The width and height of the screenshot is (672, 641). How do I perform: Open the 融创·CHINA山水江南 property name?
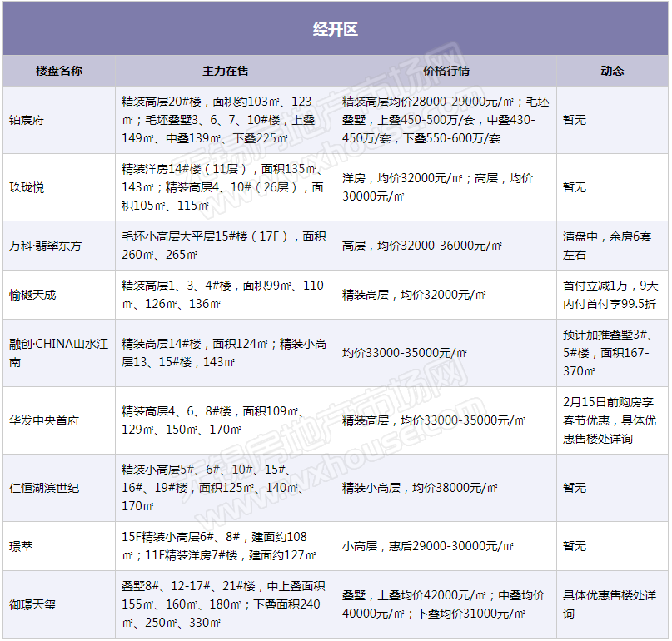click(x=57, y=353)
